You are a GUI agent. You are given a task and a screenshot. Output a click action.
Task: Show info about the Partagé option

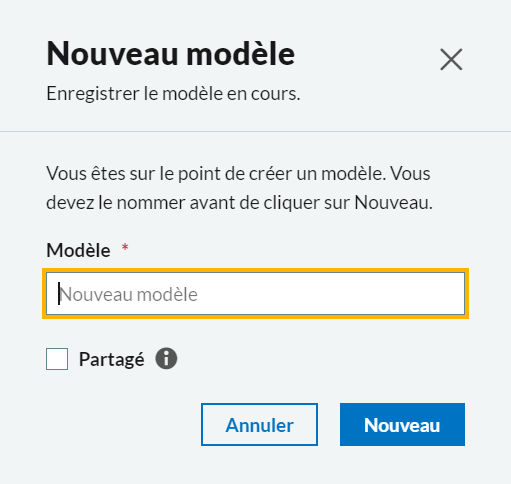tap(166, 359)
